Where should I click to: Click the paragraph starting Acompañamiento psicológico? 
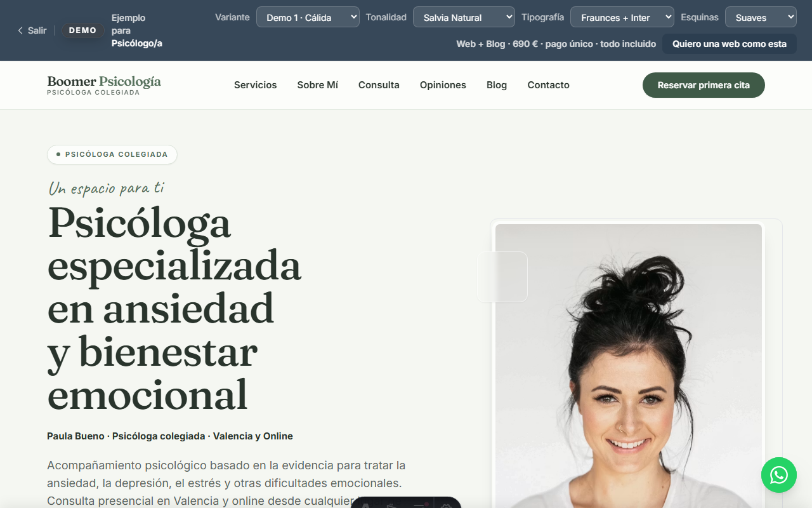226,483
